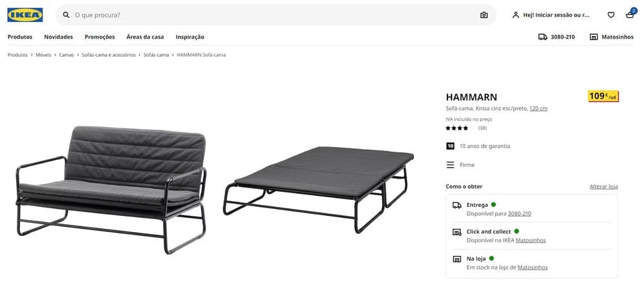Image resolution: width=644 pixels, height=283 pixels.
Task: Click the Alterar loja link
Action: click(604, 187)
